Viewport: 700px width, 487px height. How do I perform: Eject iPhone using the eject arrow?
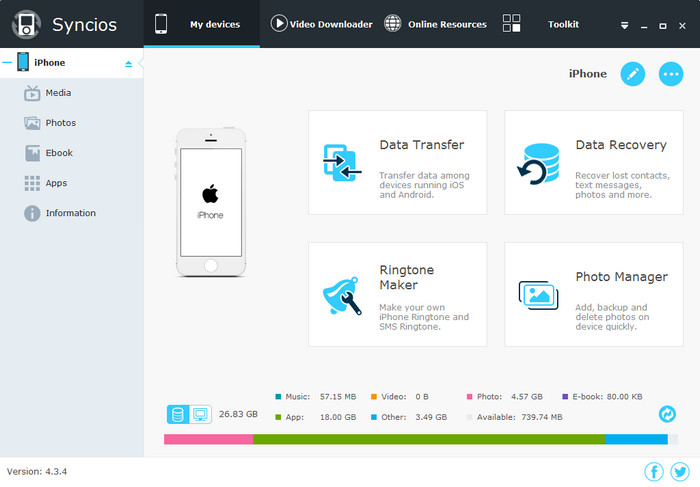[x=128, y=63]
